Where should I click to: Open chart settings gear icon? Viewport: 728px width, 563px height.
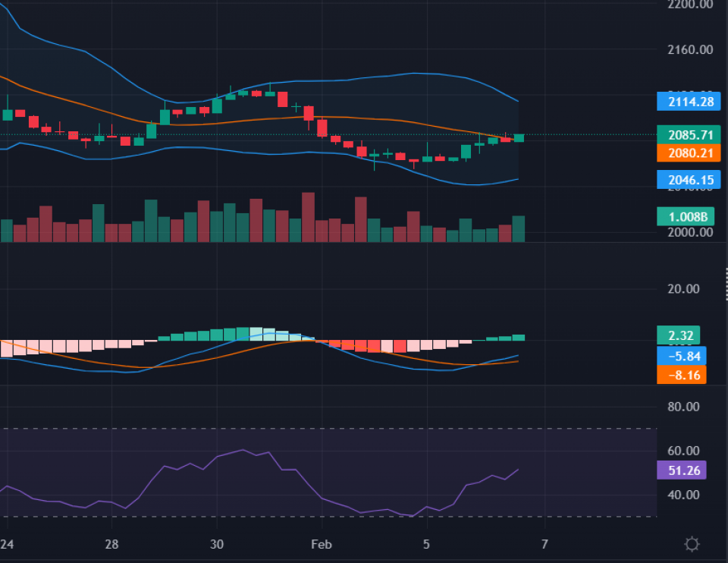point(691,544)
